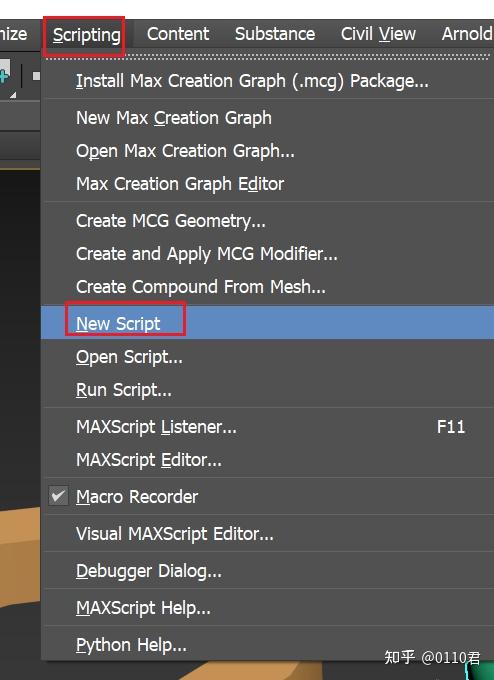The height and width of the screenshot is (680, 494).
Task: Choose Create and Apply MCG Modifier
Action: click(268, 254)
